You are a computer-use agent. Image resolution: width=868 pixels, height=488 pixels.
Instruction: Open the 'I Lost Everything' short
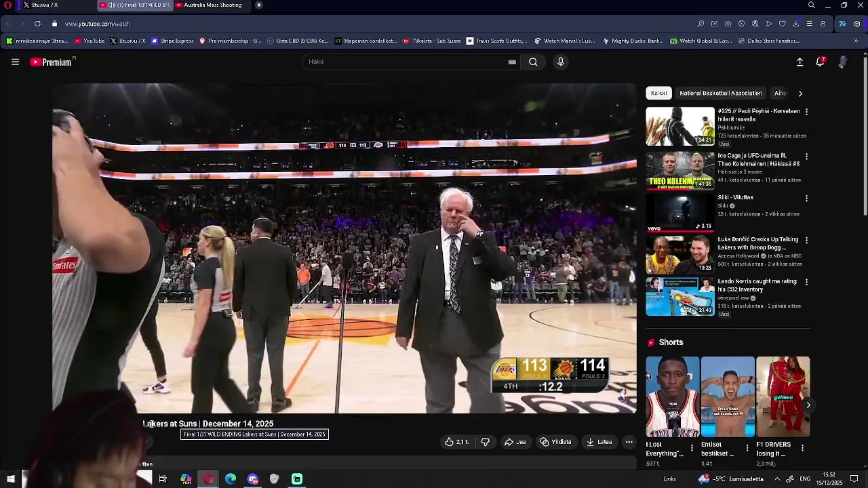tap(672, 396)
